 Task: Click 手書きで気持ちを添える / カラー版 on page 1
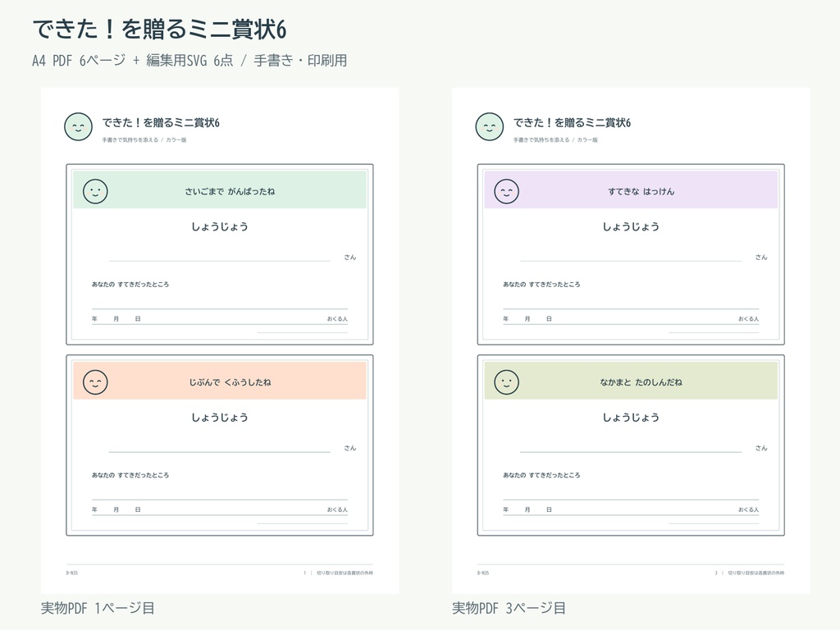(144, 139)
